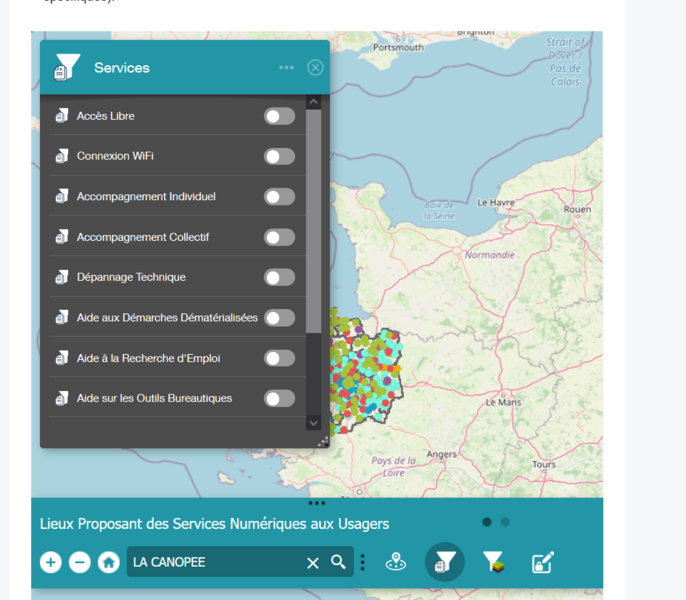The width and height of the screenshot is (686, 600).
Task: Clear the search text with X icon
Action: click(x=313, y=563)
